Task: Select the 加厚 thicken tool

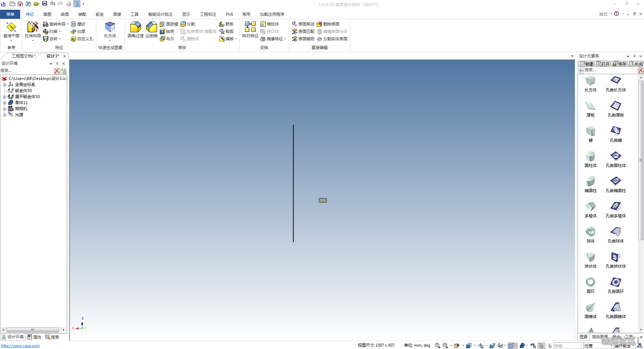Action: (78, 32)
